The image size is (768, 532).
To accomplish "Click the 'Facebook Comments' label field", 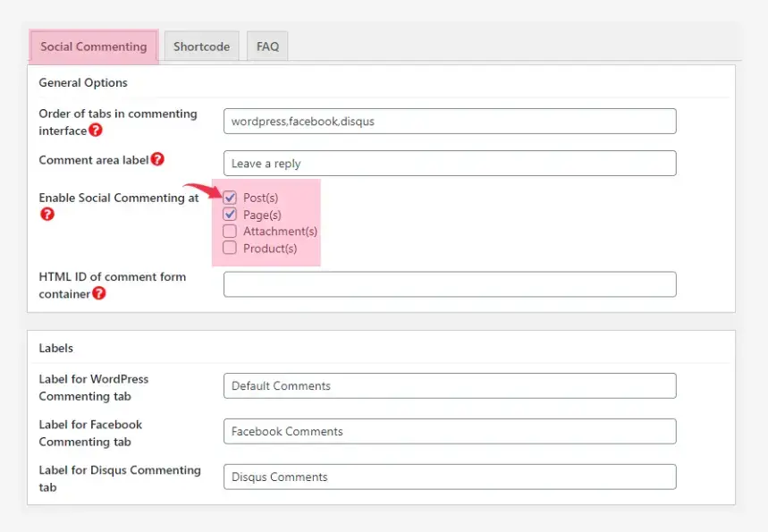I will [449, 432].
